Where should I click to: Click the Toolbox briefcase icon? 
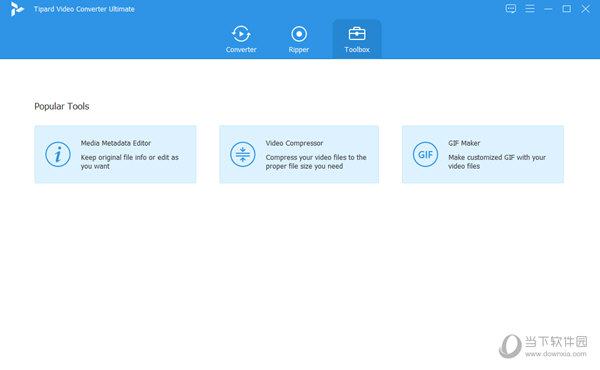coord(357,34)
